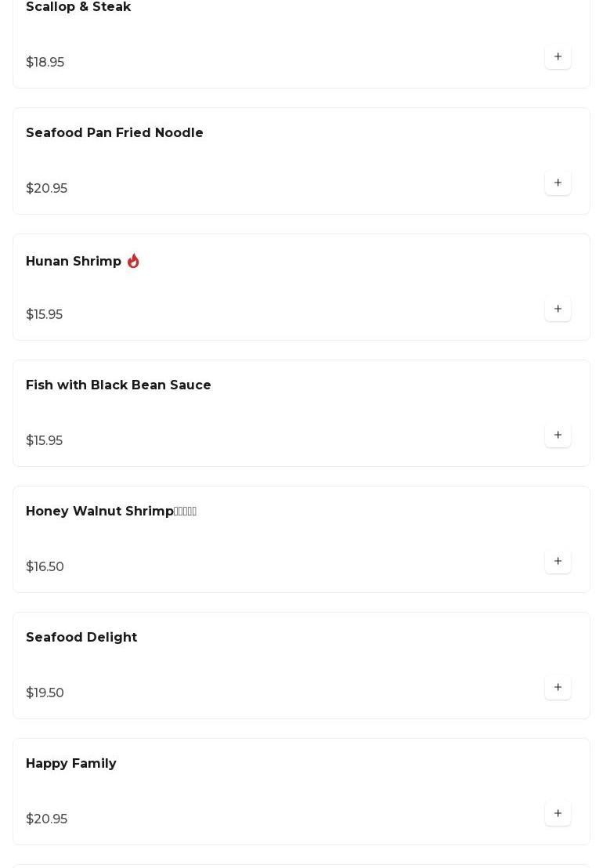Image resolution: width=603 pixels, height=868 pixels.
Task: Click the $16.50 Honey Walnut Shrimp price
Action: pyautogui.click(x=45, y=567)
